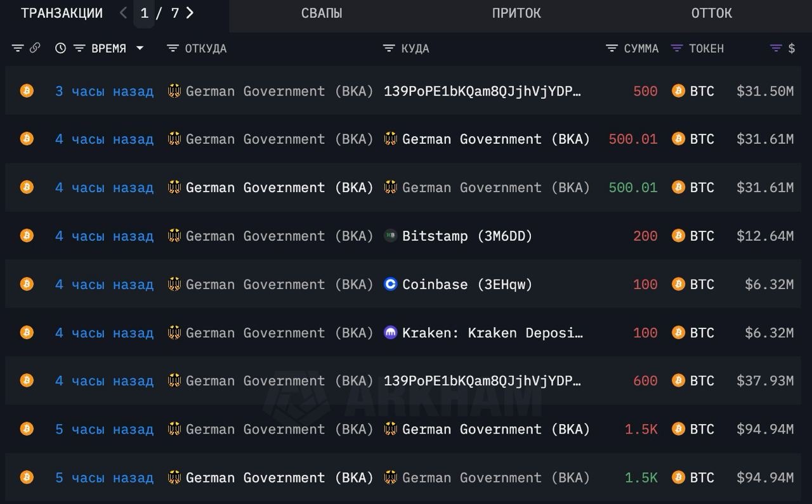Viewport: 812px width, 504px height.
Task: Click the 500 amount in the first row
Action: 645,91
